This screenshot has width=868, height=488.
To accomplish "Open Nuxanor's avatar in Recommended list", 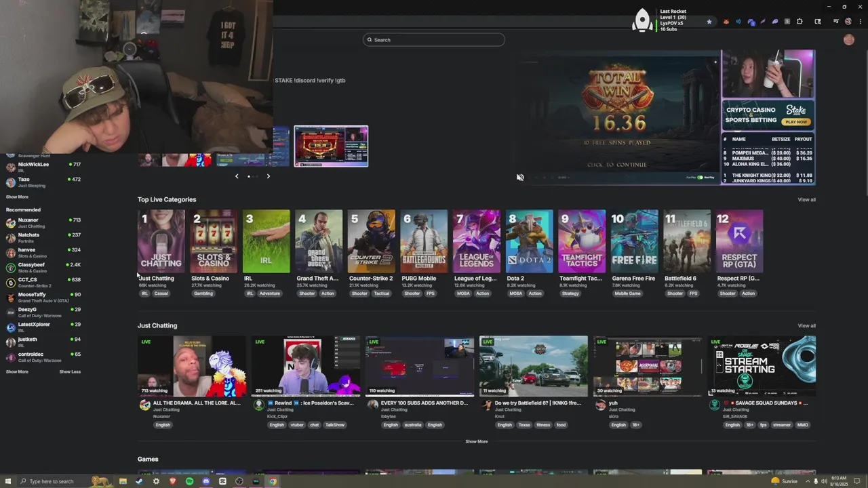I will click(11, 223).
